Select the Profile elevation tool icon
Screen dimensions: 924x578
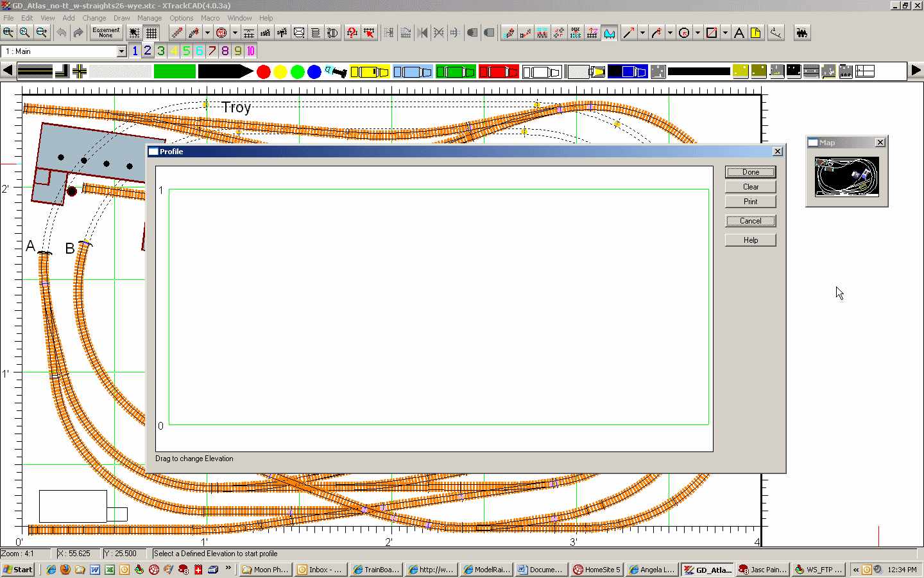click(610, 33)
